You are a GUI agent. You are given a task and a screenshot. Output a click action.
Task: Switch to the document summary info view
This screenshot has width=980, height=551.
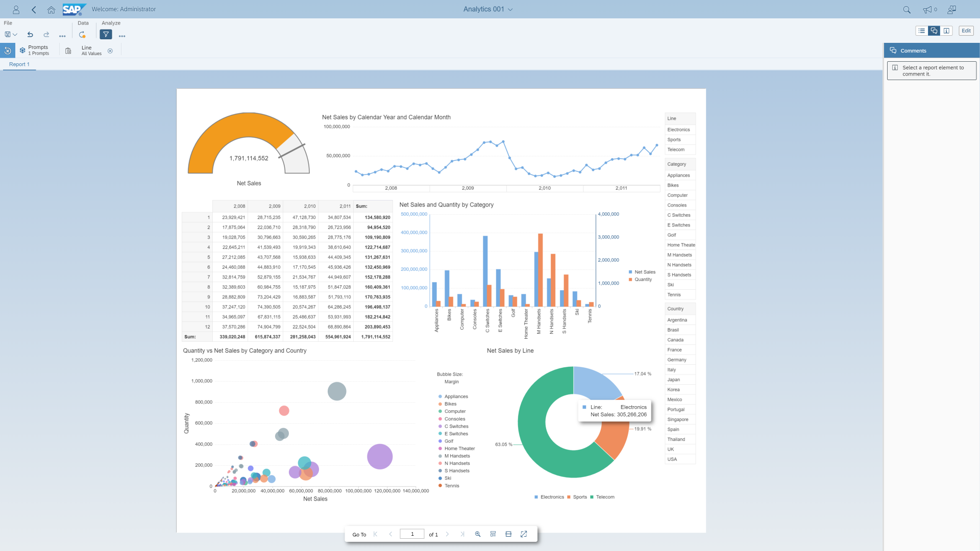coord(947,31)
